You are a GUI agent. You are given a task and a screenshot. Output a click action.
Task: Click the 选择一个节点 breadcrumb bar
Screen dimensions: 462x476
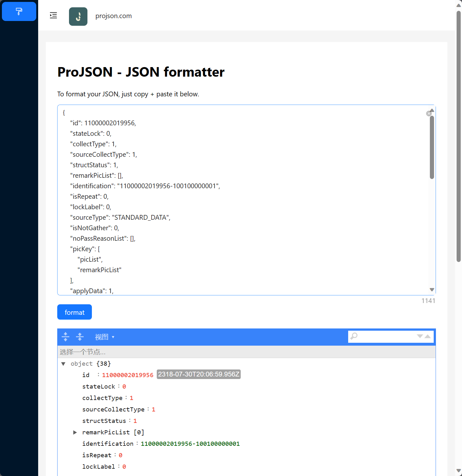[246, 352]
